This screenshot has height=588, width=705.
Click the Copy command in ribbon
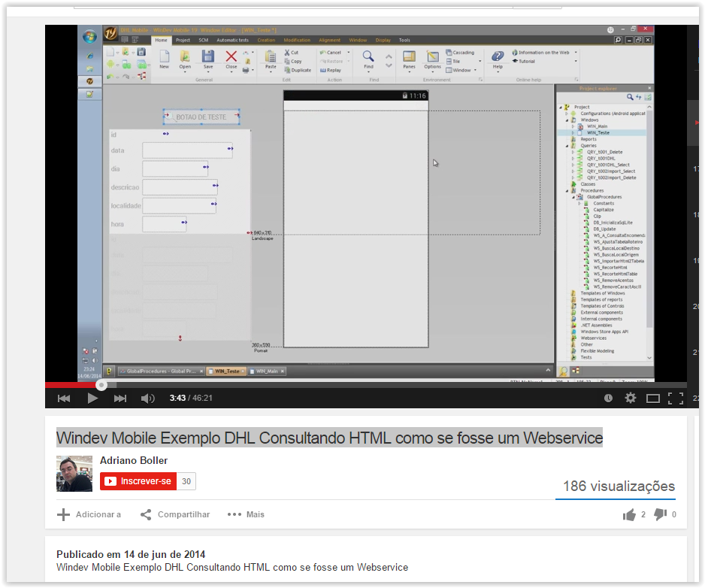[x=292, y=61]
